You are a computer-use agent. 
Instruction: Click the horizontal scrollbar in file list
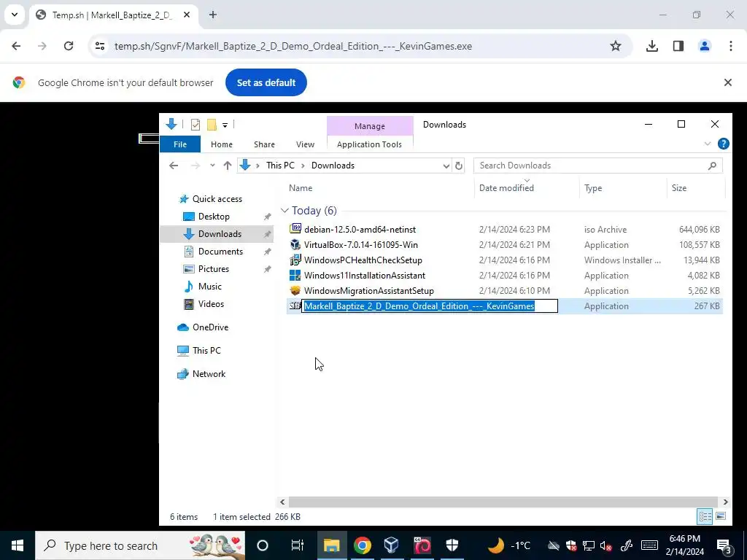pos(503,502)
